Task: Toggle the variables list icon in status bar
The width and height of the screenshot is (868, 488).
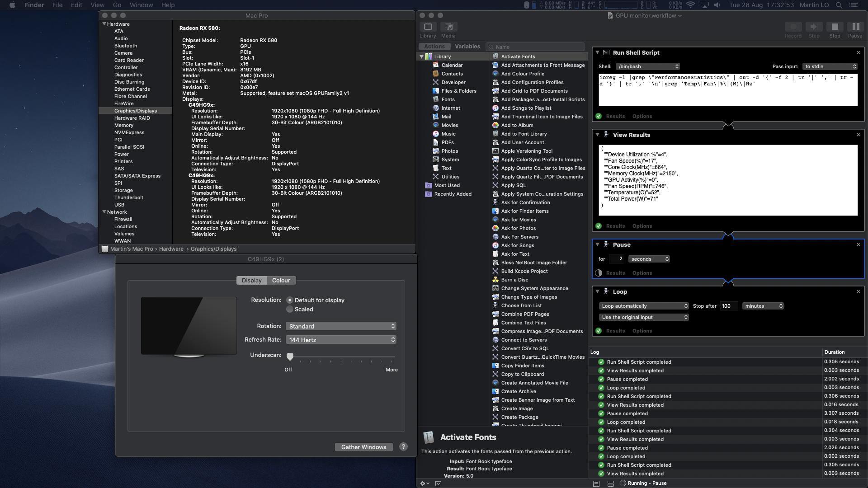Action: point(610,483)
